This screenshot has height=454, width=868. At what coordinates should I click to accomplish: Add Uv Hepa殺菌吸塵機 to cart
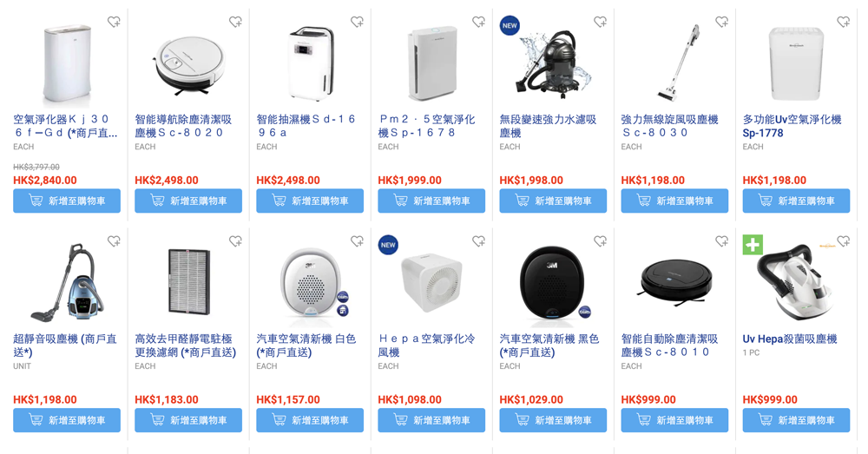(796, 420)
